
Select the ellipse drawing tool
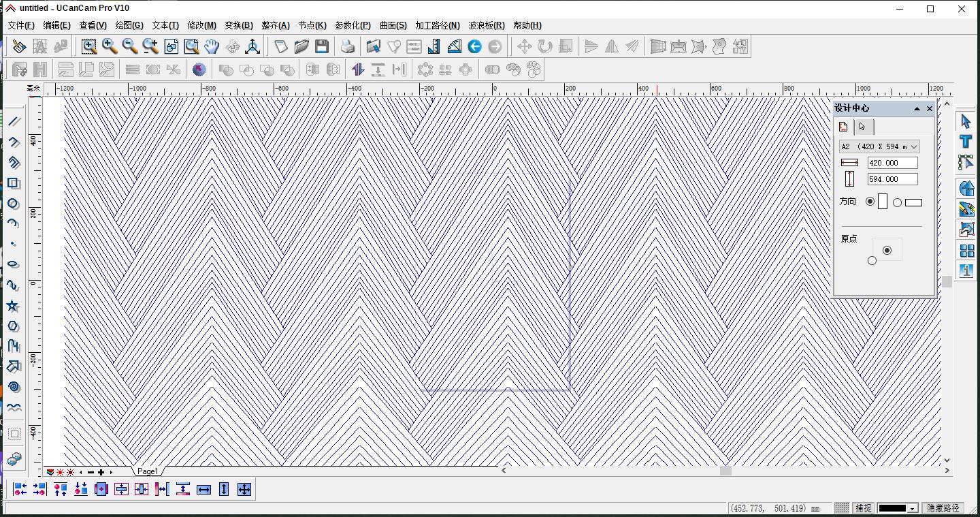coord(14,264)
